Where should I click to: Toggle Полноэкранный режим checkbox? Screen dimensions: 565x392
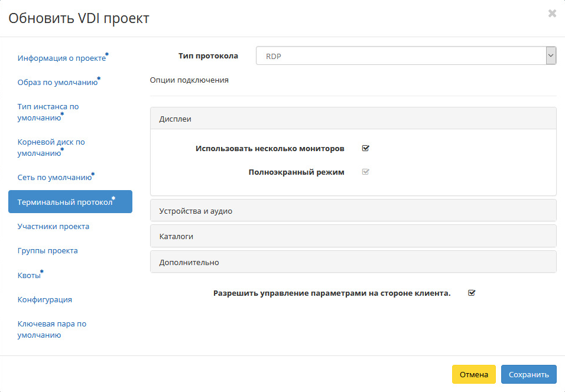tap(365, 172)
